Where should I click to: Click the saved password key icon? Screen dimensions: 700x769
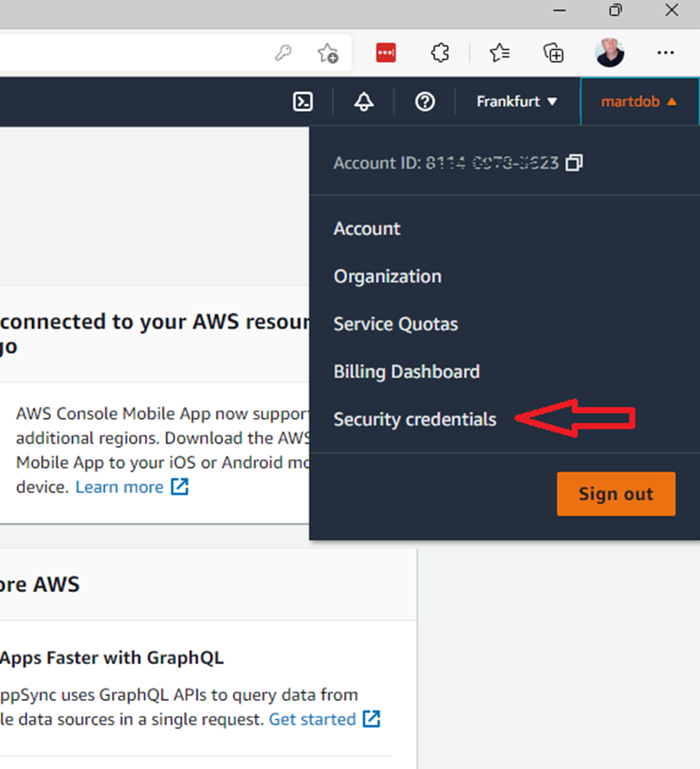283,52
